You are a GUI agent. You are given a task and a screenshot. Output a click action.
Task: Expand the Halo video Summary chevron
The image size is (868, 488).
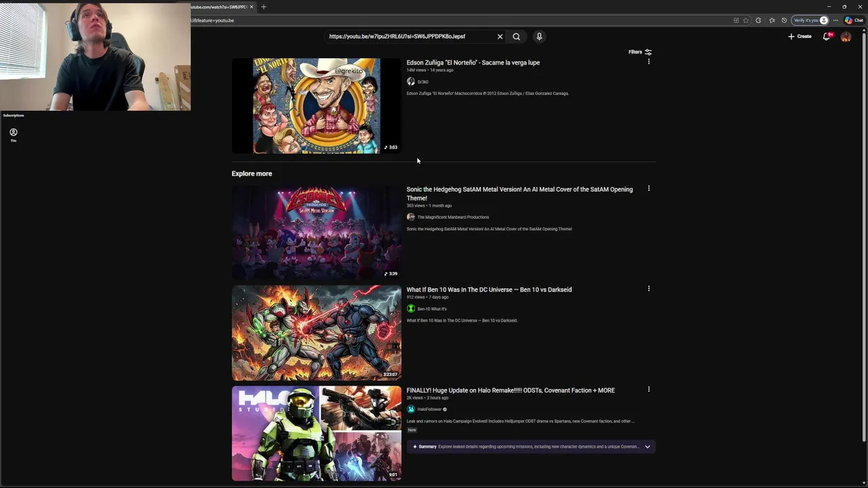648,447
